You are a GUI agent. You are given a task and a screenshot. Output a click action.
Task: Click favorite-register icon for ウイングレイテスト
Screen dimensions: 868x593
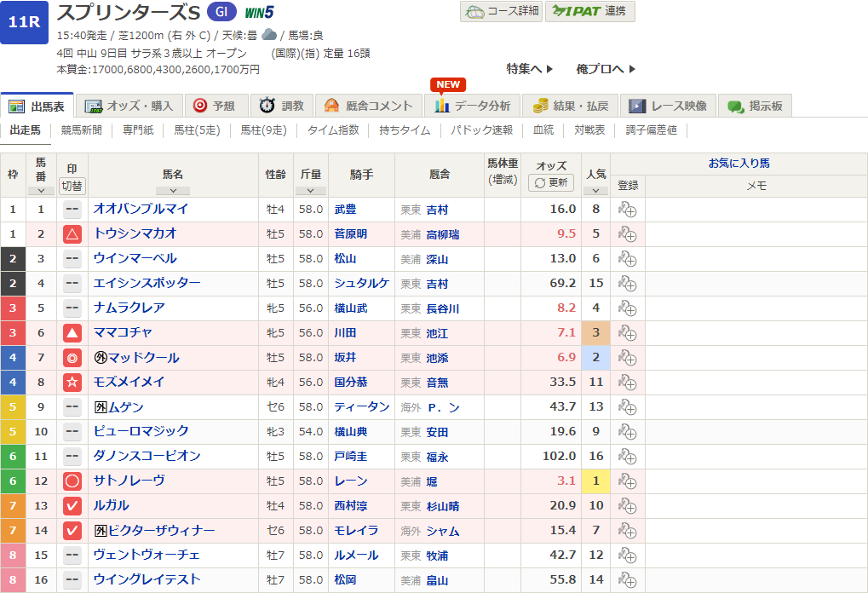627,580
